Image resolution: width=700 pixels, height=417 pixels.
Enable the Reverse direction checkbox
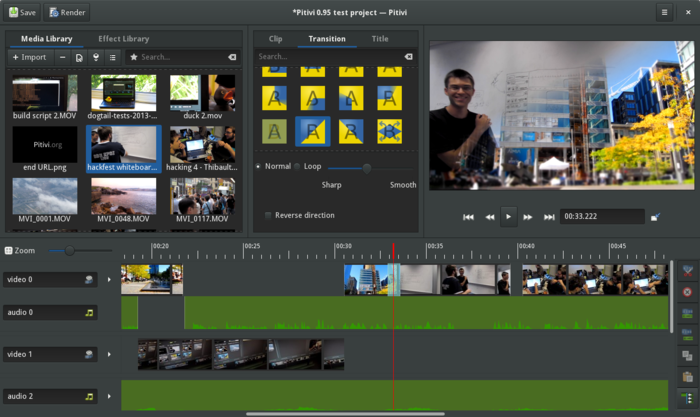(x=267, y=215)
